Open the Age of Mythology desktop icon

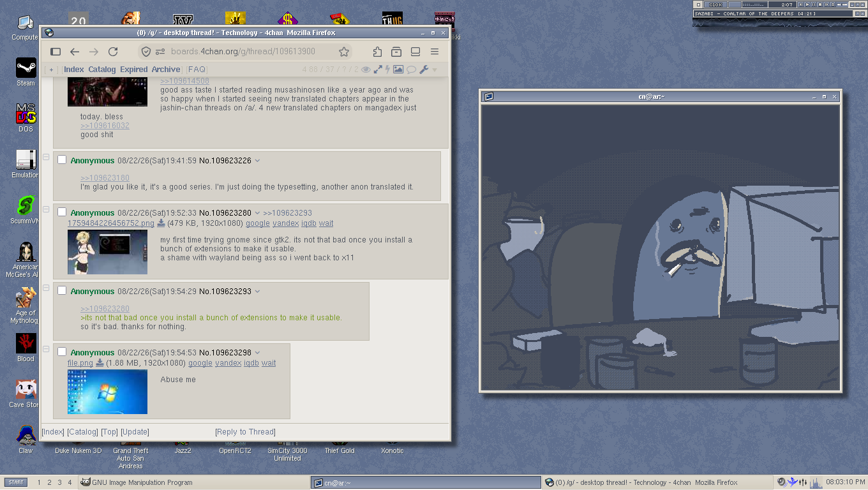(x=26, y=297)
